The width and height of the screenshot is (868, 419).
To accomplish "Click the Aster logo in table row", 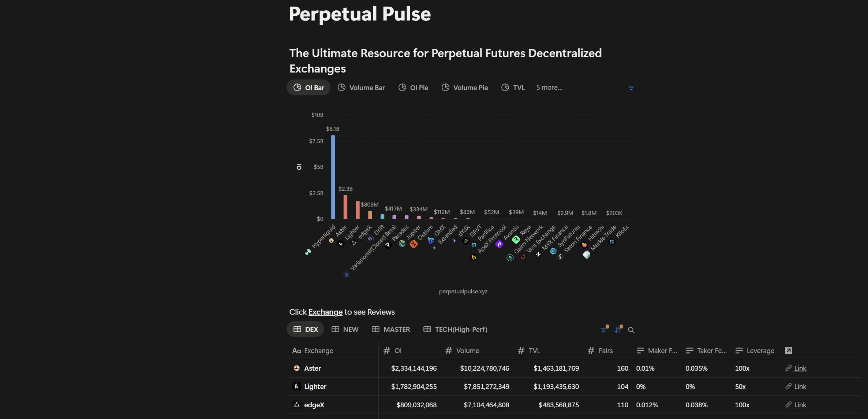I will click(297, 368).
